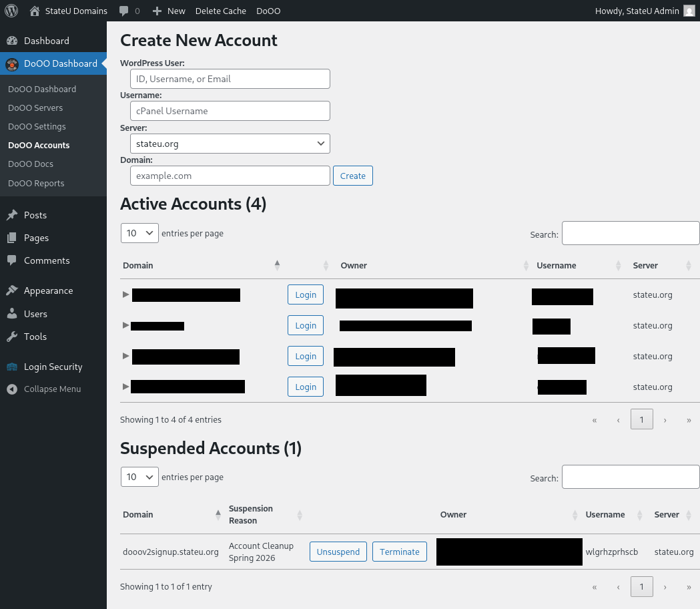The image size is (700, 609).
Task: Click the wlgrhzprhscb username cell
Action: pos(612,552)
